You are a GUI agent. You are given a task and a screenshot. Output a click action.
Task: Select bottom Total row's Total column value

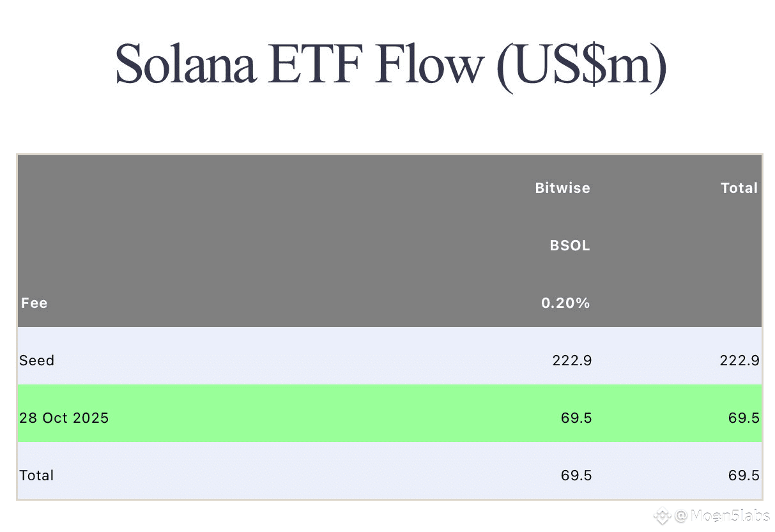(744, 475)
